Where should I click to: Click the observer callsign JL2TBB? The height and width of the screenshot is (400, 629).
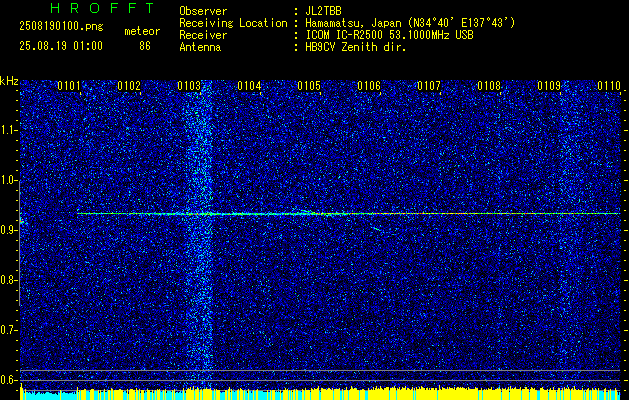coord(323,11)
